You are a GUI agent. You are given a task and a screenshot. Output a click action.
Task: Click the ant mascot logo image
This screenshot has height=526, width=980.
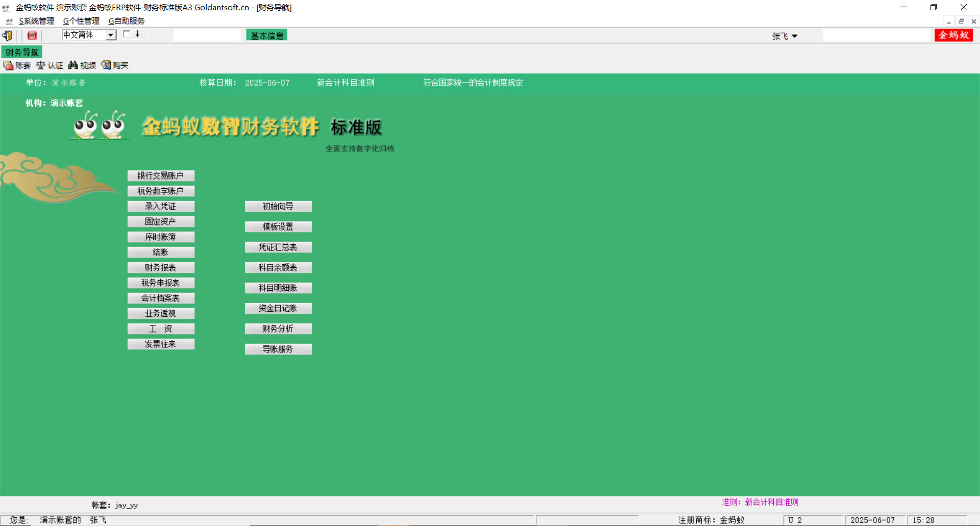click(x=100, y=125)
